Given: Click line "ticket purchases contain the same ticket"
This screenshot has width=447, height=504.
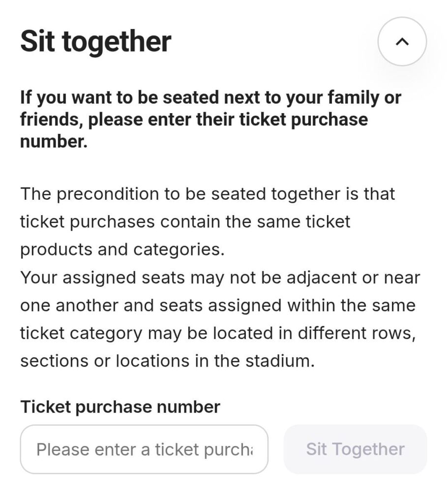Looking at the screenshot, I should [x=185, y=221].
